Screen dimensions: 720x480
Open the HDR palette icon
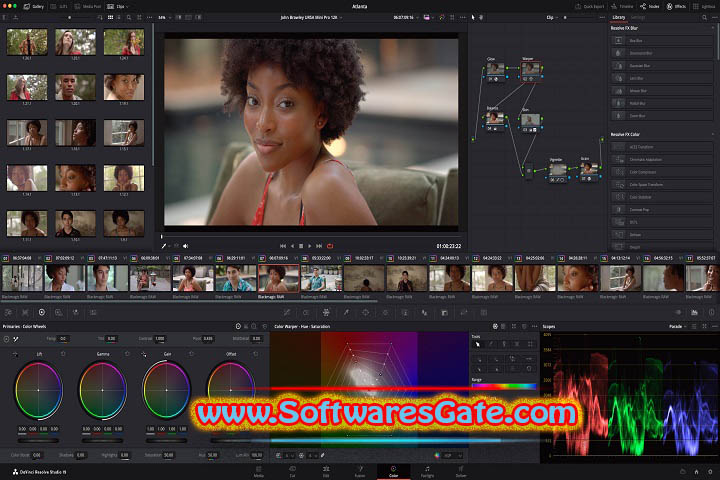click(x=59, y=312)
